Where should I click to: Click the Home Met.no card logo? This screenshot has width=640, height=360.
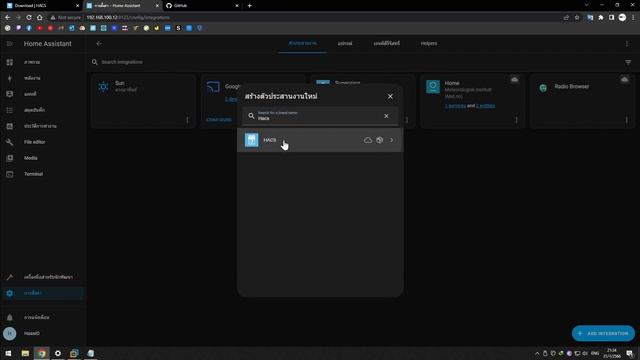(x=433, y=87)
